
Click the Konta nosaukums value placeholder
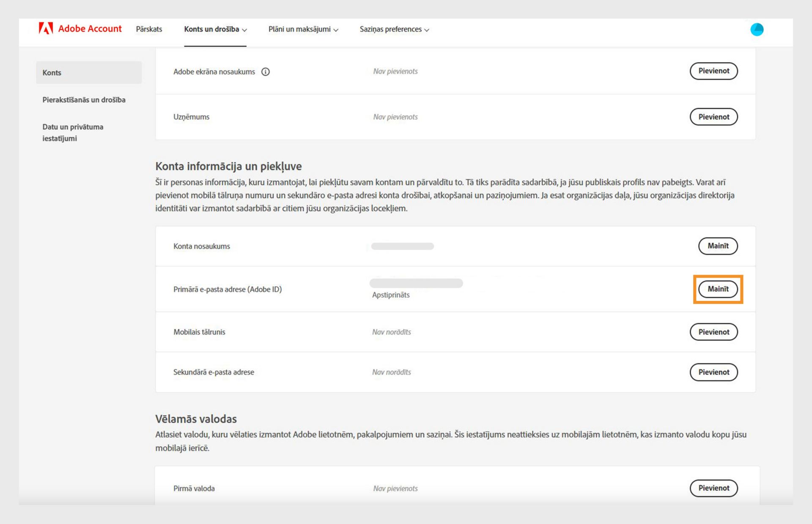click(x=402, y=246)
